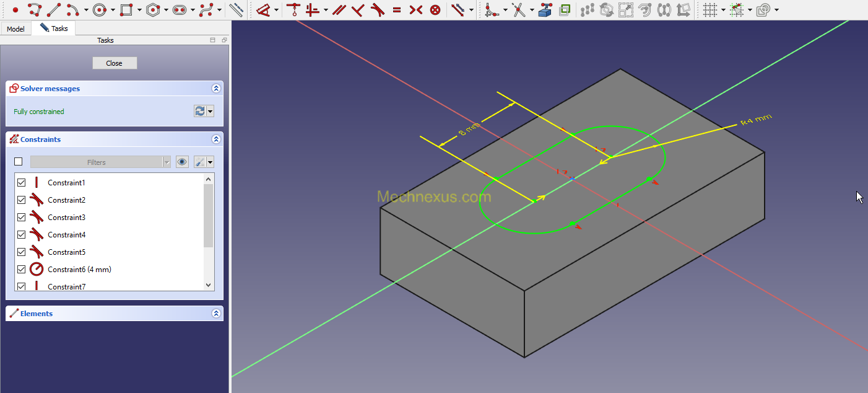The height and width of the screenshot is (393, 868).
Task: Select the Constraint6 (4 mm) row
Action: pyautogui.click(x=109, y=269)
